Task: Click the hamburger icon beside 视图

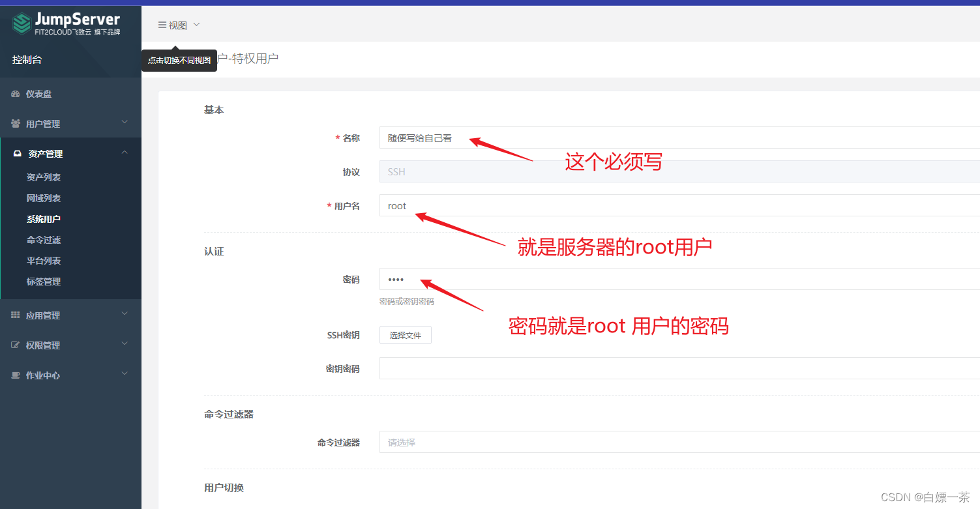Action: (162, 25)
